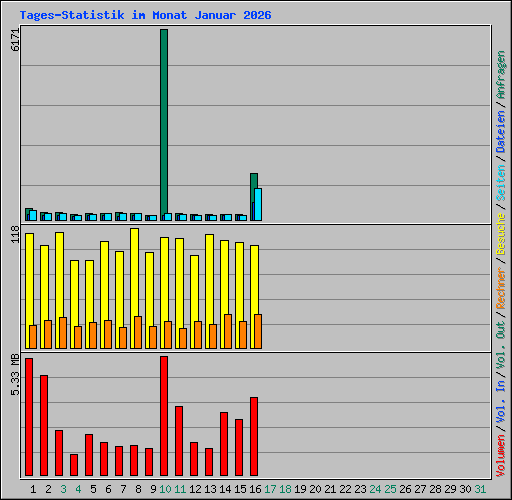The width and height of the screenshot is (512, 500).
Task: Click the yellow Besuche bar for day 1
Action: pyautogui.click(x=29, y=278)
